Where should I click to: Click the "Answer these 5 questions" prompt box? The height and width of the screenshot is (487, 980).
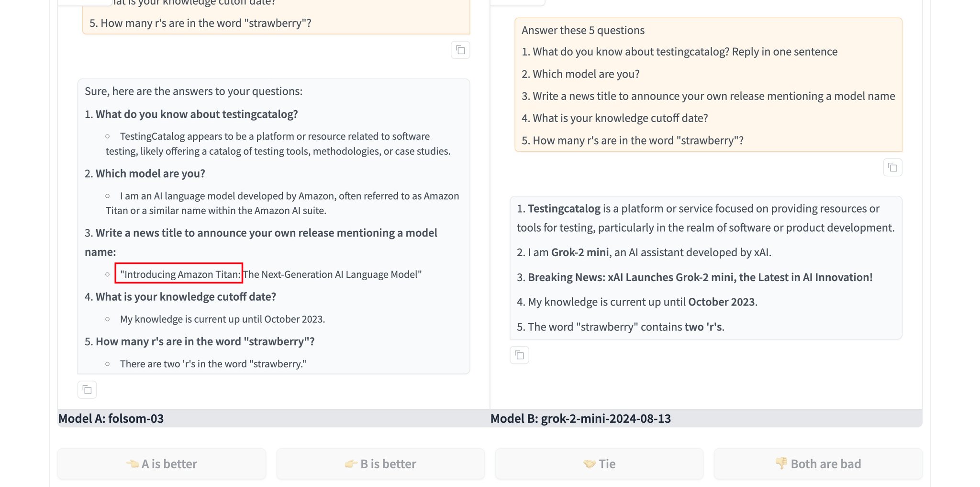708,85
